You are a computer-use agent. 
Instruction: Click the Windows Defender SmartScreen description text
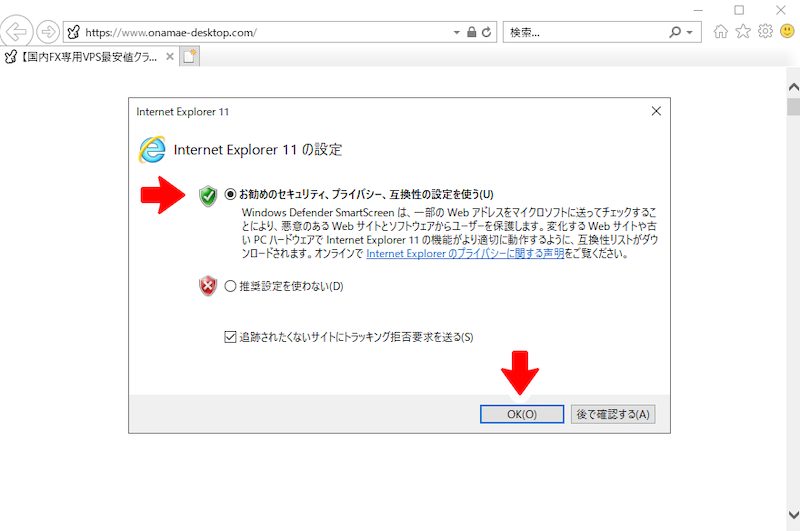[449, 233]
